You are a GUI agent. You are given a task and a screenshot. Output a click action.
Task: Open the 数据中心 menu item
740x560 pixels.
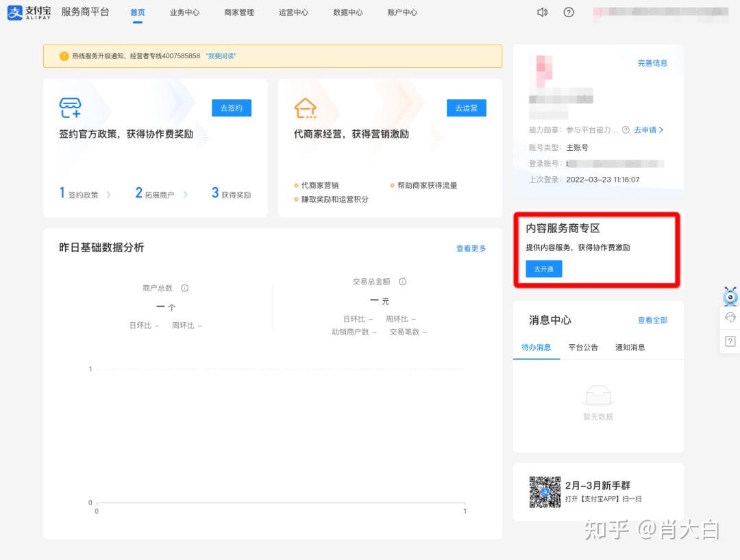click(x=347, y=12)
